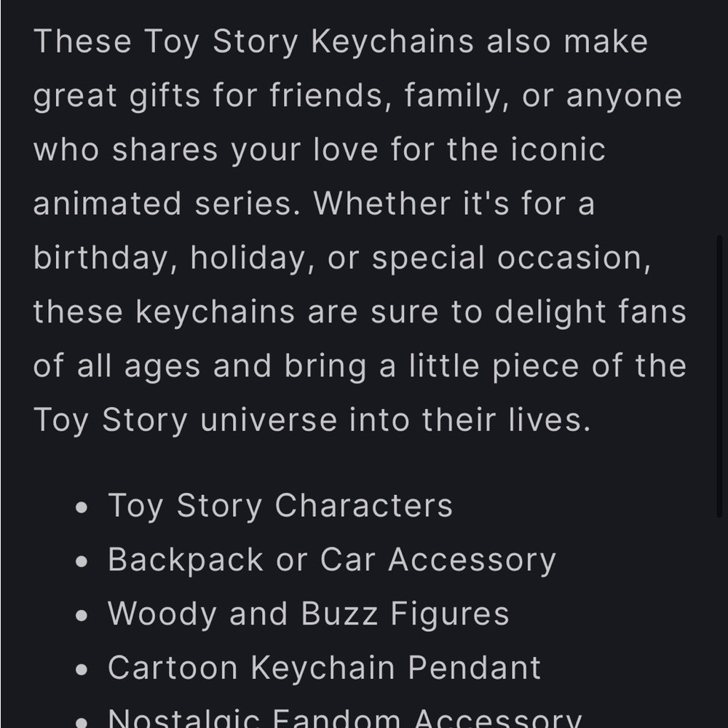728x728 pixels.
Task: Click the word "gifts" in the second line
Action: coord(165,96)
